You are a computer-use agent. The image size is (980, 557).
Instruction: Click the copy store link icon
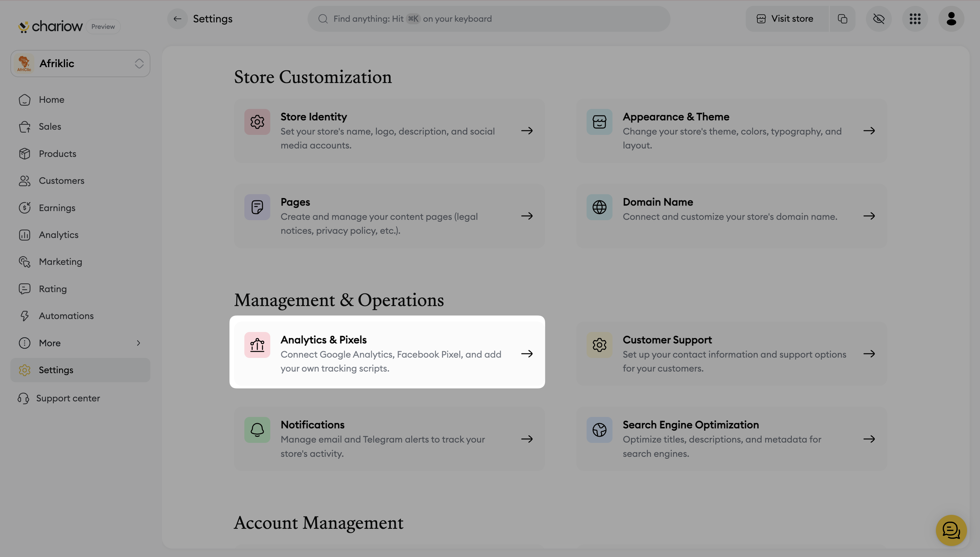pyautogui.click(x=842, y=19)
